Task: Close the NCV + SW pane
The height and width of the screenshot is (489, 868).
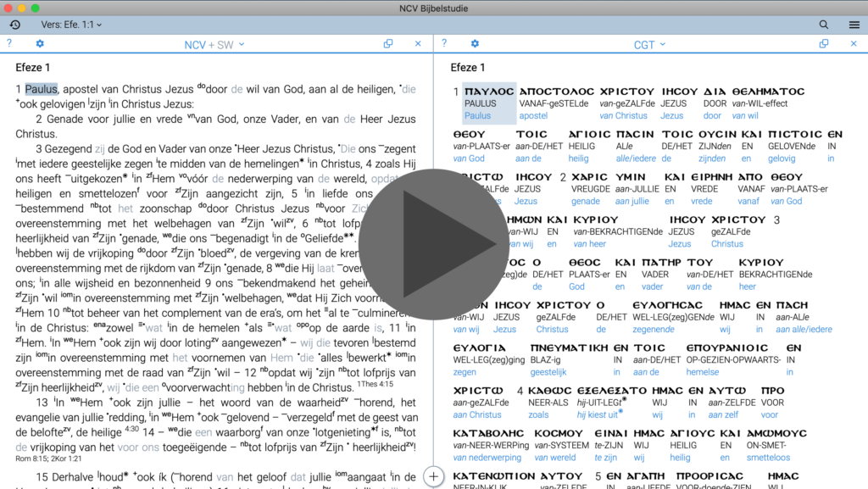Action: [418, 44]
